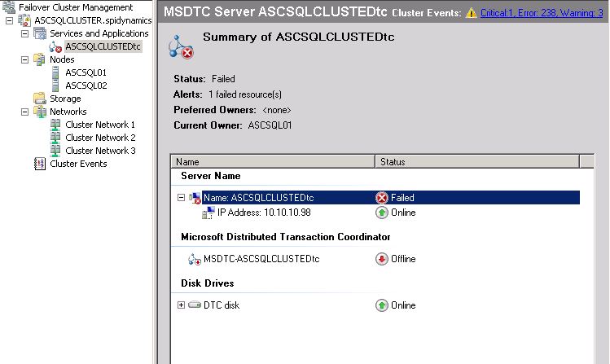Image resolution: width=610 pixels, height=364 pixels.
Task: Collapse the Nodes tree branch
Action: click(25, 60)
